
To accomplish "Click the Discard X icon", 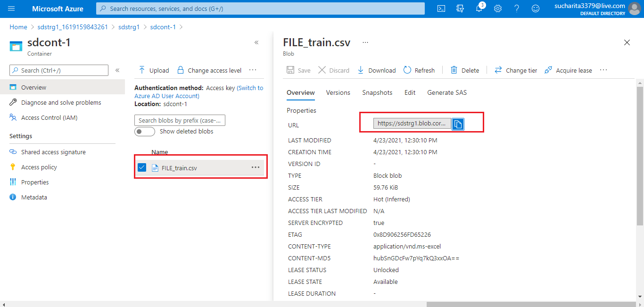I will tap(322, 70).
